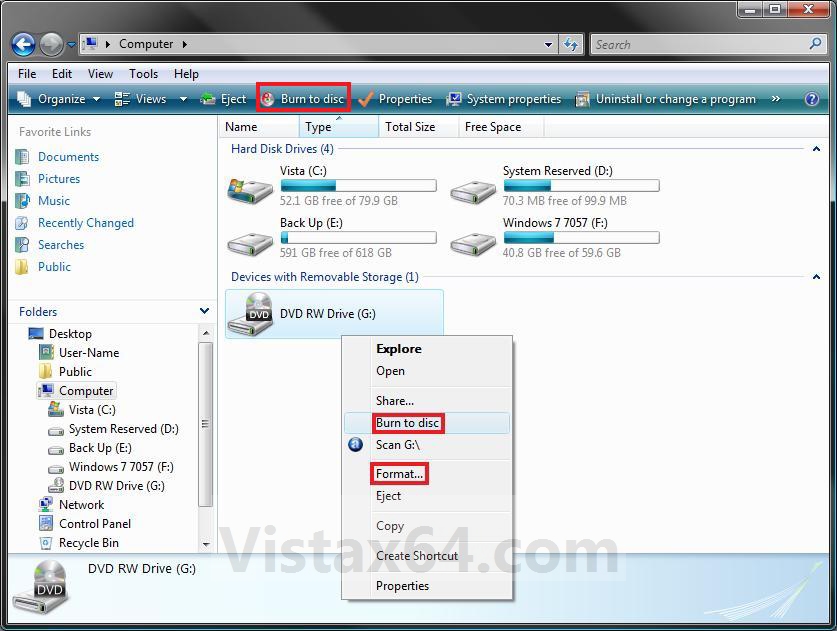The height and width of the screenshot is (631, 837).
Task: Click the blue Help question icon
Action: 812,99
